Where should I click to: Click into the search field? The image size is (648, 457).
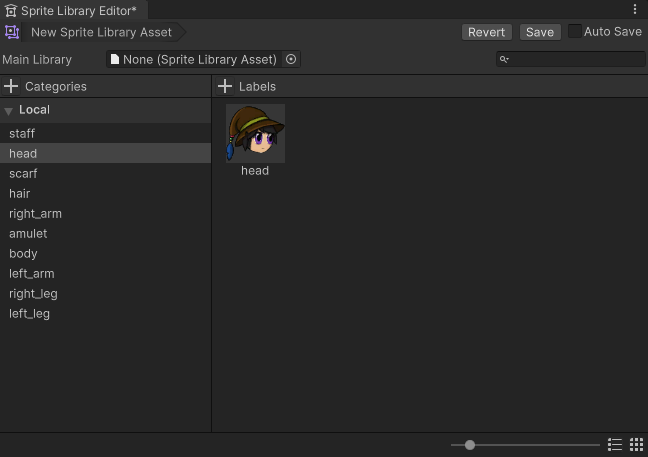tap(575, 60)
